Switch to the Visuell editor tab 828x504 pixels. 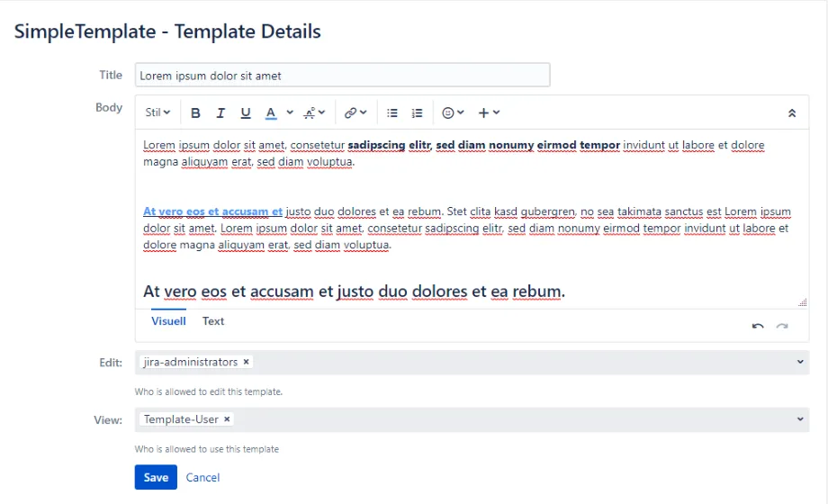pos(168,321)
